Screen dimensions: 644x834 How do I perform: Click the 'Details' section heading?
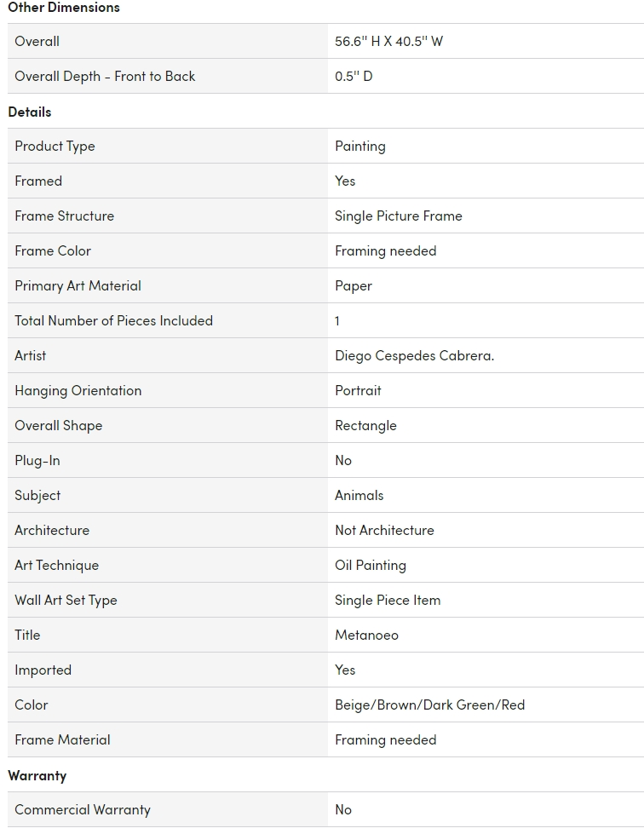[x=30, y=112]
